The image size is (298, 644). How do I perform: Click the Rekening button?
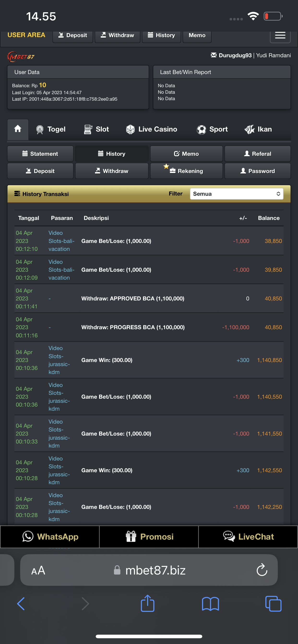[x=186, y=171]
